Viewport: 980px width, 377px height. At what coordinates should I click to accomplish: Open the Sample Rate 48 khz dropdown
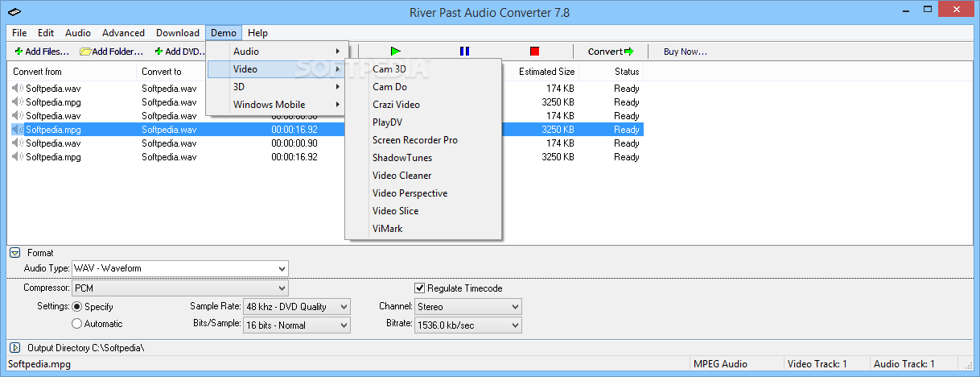(297, 307)
